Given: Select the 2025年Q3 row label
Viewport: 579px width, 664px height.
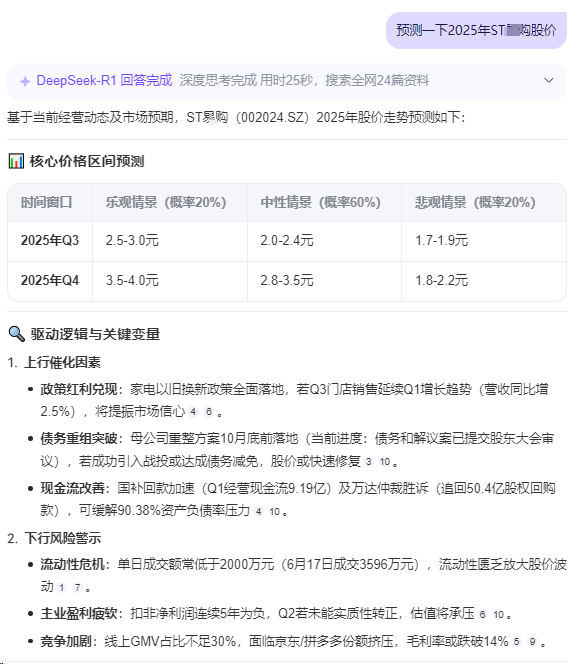Looking at the screenshot, I should [50, 241].
